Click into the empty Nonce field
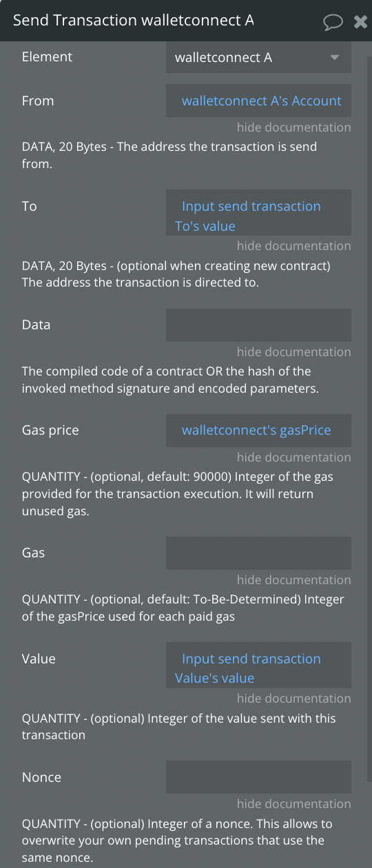The height and width of the screenshot is (868, 372). tap(258, 776)
